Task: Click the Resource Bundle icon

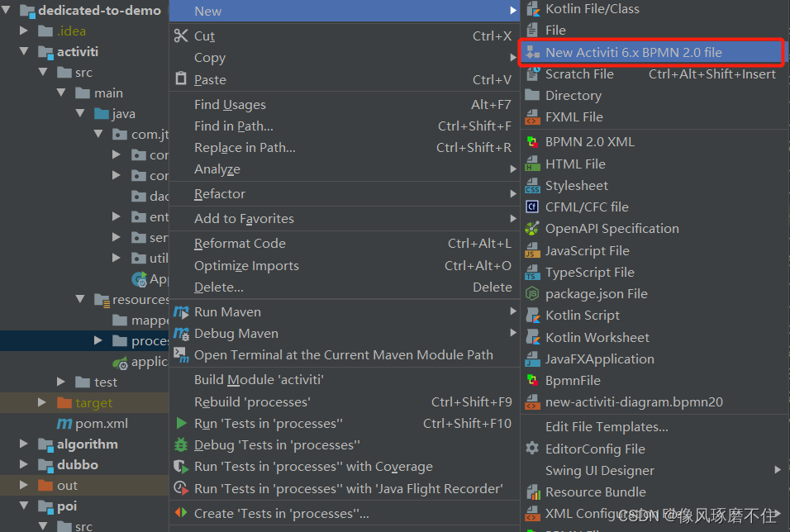Action: pos(532,492)
